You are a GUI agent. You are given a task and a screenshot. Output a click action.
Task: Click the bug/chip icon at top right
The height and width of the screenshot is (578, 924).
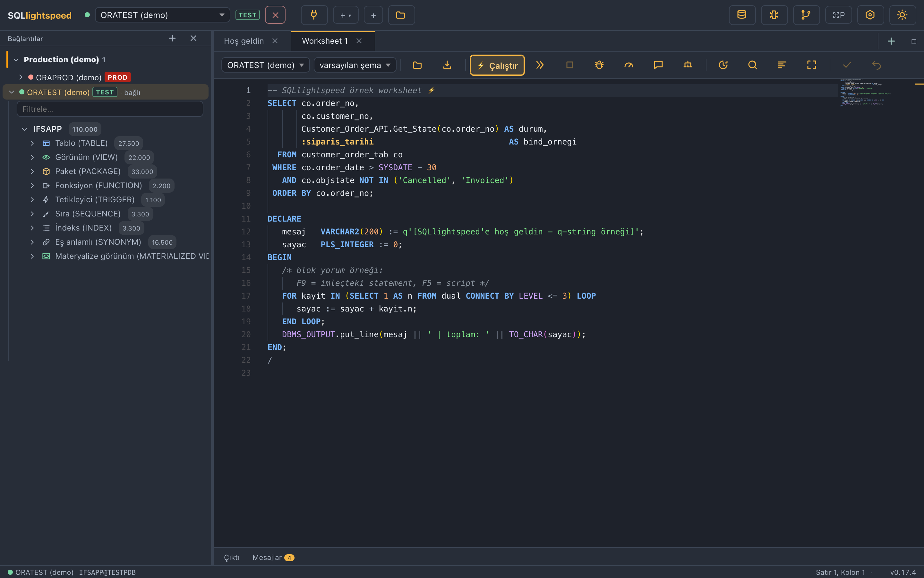pyautogui.click(x=774, y=15)
